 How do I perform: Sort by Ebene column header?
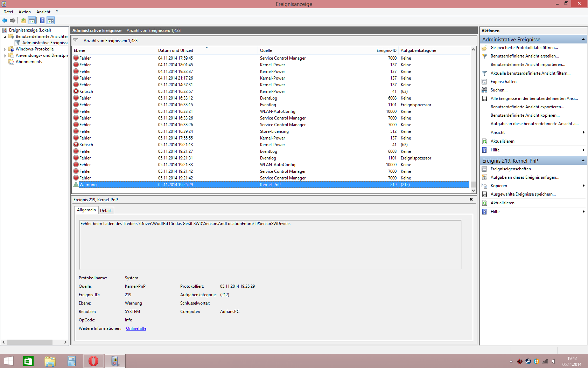point(114,50)
